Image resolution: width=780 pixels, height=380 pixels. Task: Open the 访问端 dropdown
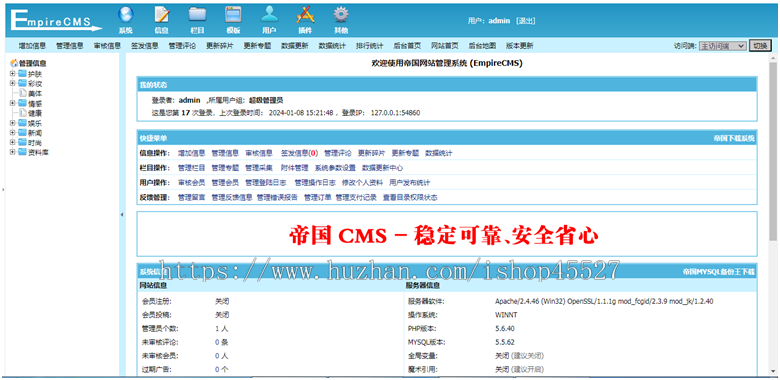point(722,46)
